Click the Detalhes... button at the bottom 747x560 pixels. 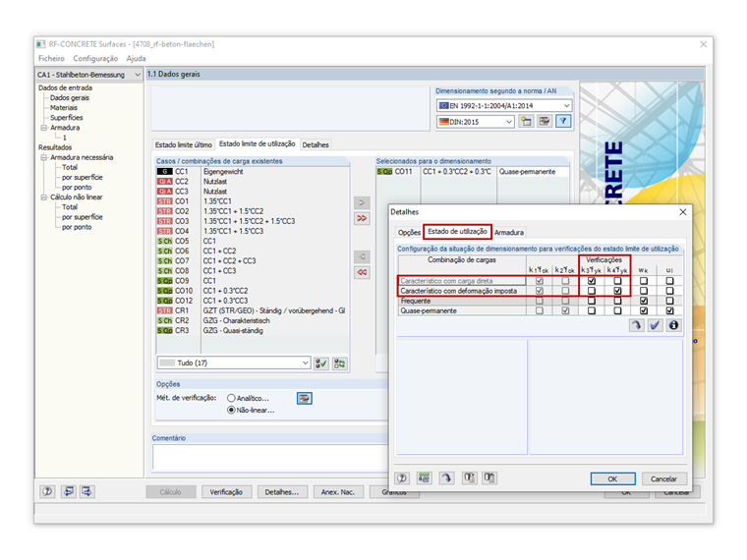tap(282, 492)
